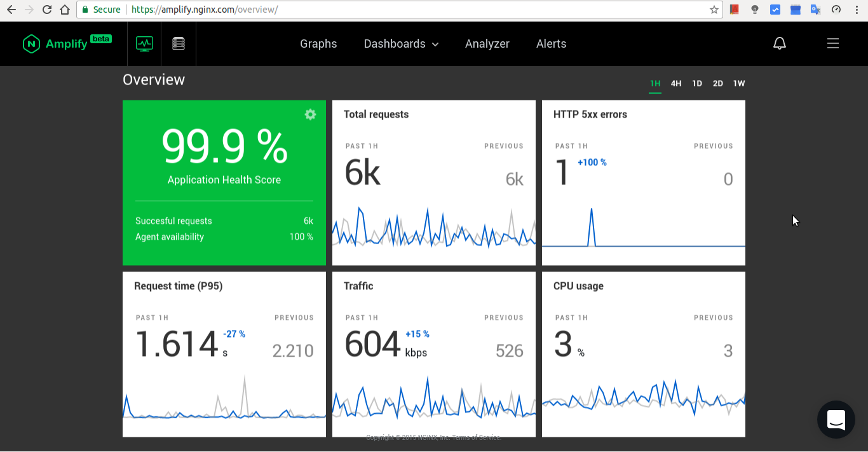868x452 pixels.
Task: Open the notifications bell
Action: pyautogui.click(x=780, y=44)
